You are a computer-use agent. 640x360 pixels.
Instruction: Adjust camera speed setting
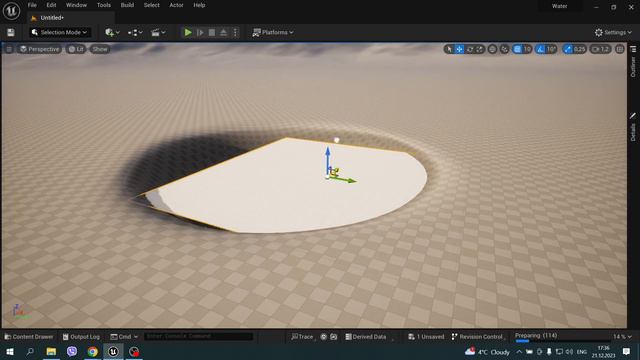[x=600, y=49]
